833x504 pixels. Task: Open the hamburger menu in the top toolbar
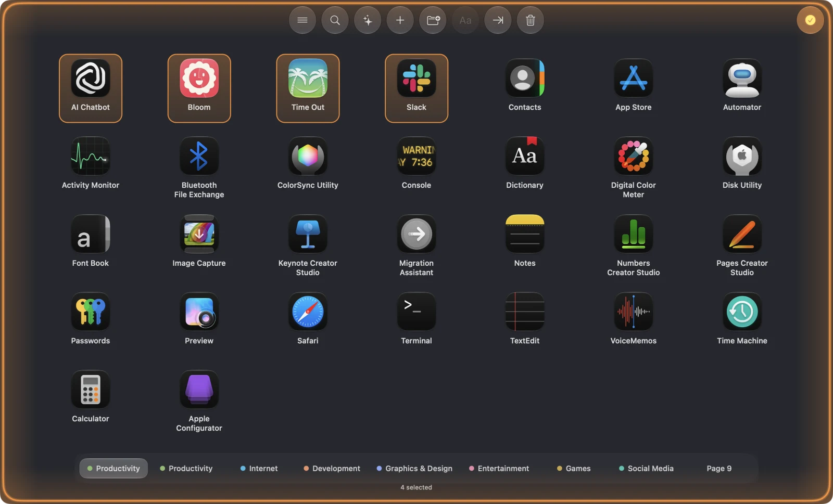(x=302, y=20)
